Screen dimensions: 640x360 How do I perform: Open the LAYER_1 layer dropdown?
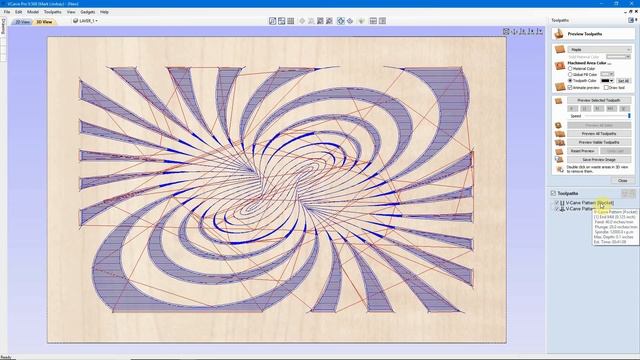pyautogui.click(x=85, y=21)
